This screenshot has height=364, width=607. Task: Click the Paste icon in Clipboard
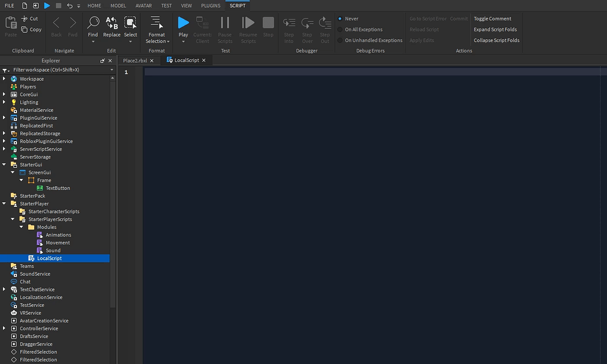coord(11,23)
